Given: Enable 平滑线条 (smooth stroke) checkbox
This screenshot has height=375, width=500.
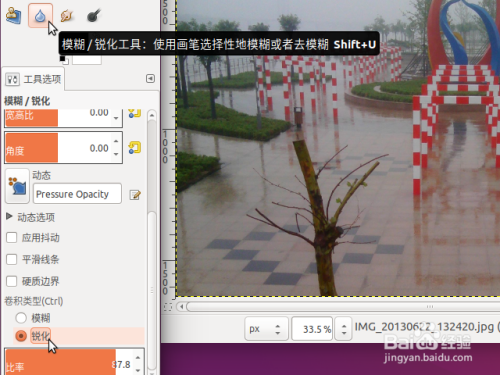Looking at the screenshot, I should coord(12,259).
